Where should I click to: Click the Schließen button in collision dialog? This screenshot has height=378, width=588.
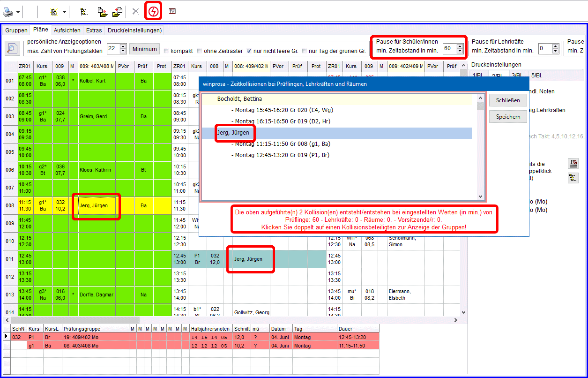pos(508,100)
